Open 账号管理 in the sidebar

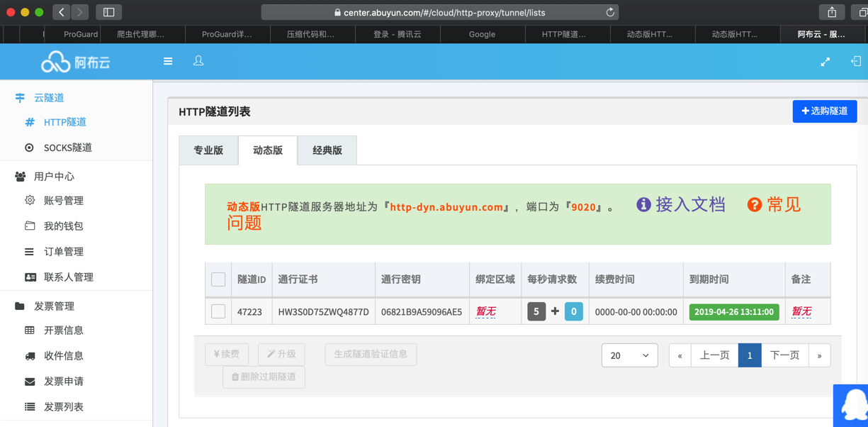coord(64,201)
